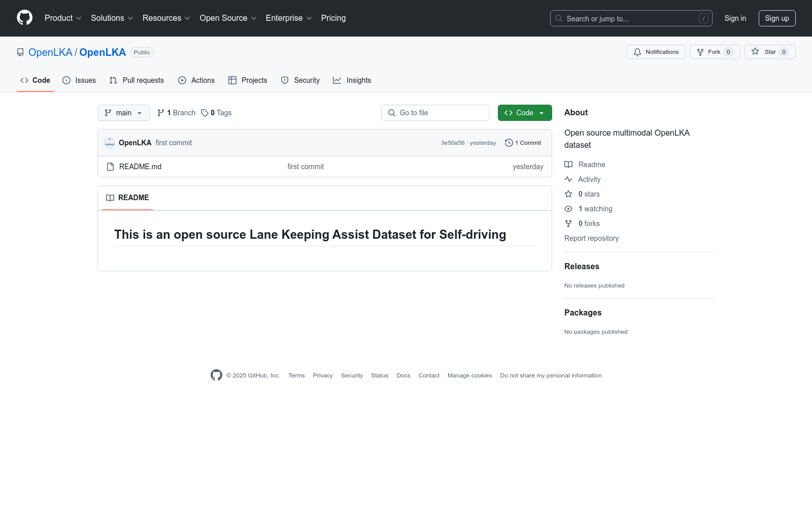Viewport: 812px width, 508px height.
Task: View the 1 Branch link
Action: coord(176,113)
